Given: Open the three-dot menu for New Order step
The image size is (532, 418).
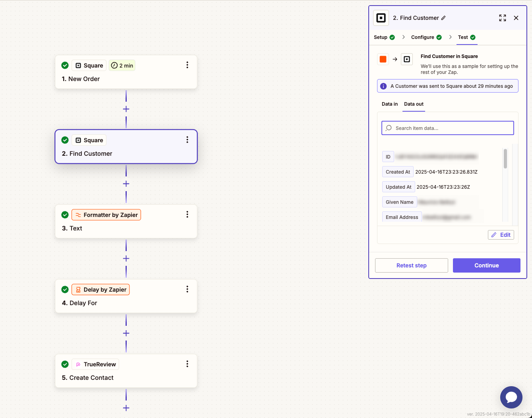Looking at the screenshot, I should (187, 65).
